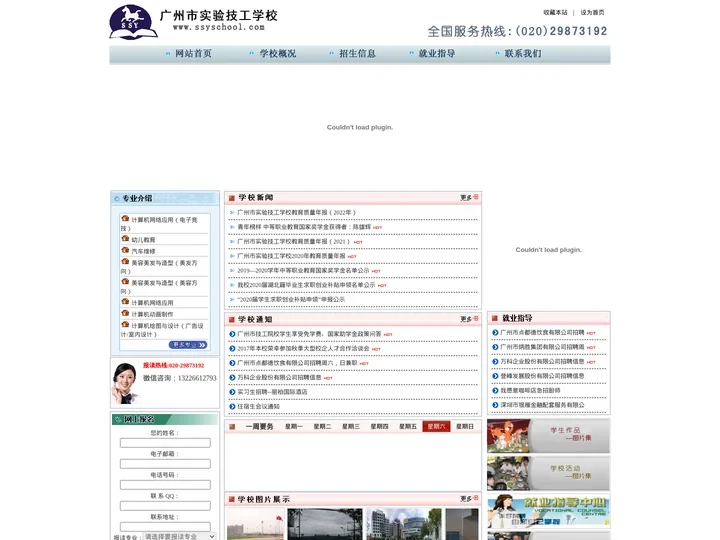
Task: Open 2019—2020学年中等职业教育国家奖学金名单公示
Action: pos(303,270)
